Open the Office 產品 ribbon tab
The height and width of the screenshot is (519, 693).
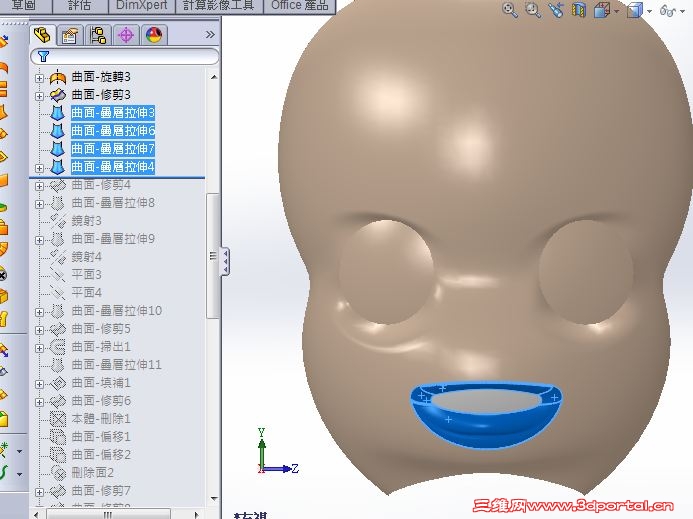(300, 6)
